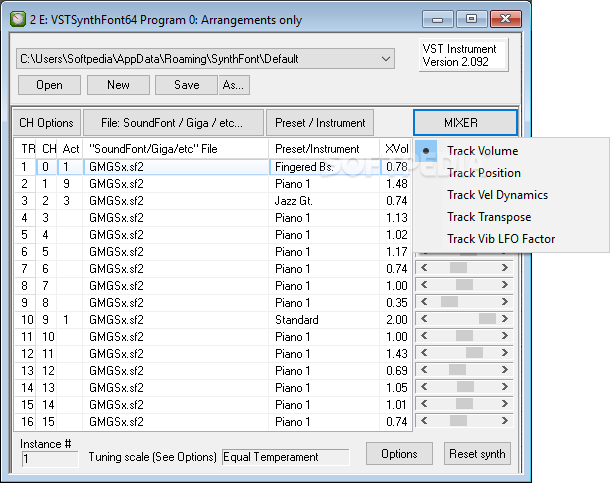The image size is (610, 483).
Task: Click GMGSx.sf2 file cell in track 5 row
Action: point(176,235)
